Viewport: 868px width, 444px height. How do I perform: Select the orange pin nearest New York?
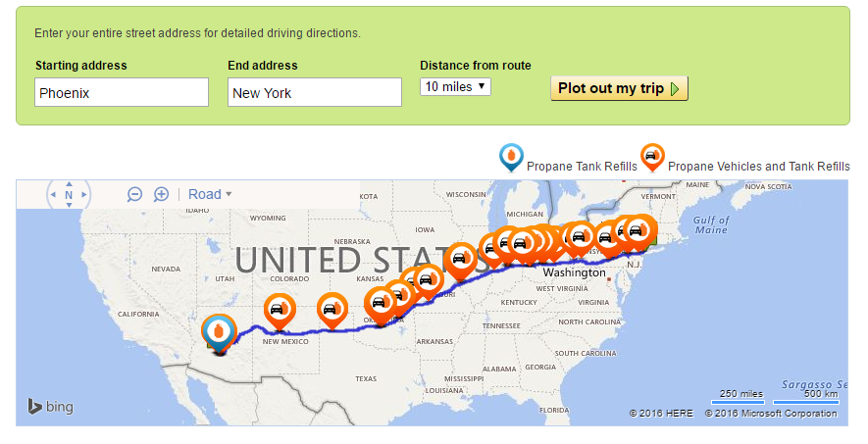tap(639, 230)
